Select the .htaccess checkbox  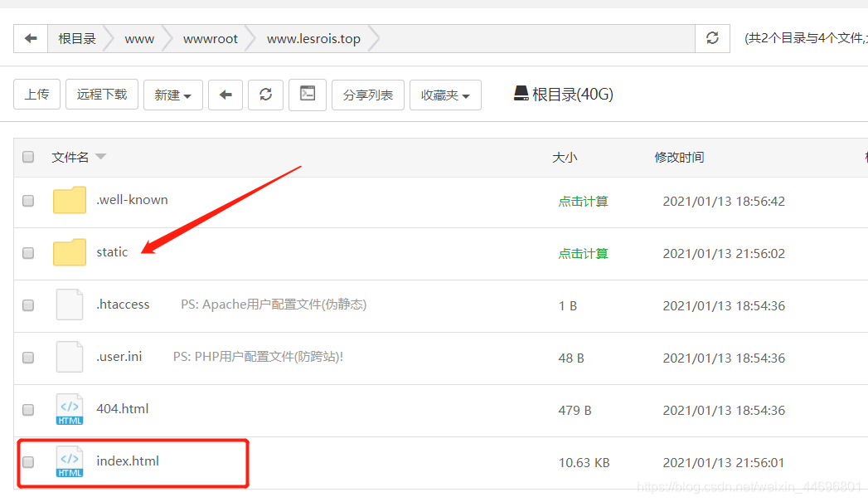28,305
